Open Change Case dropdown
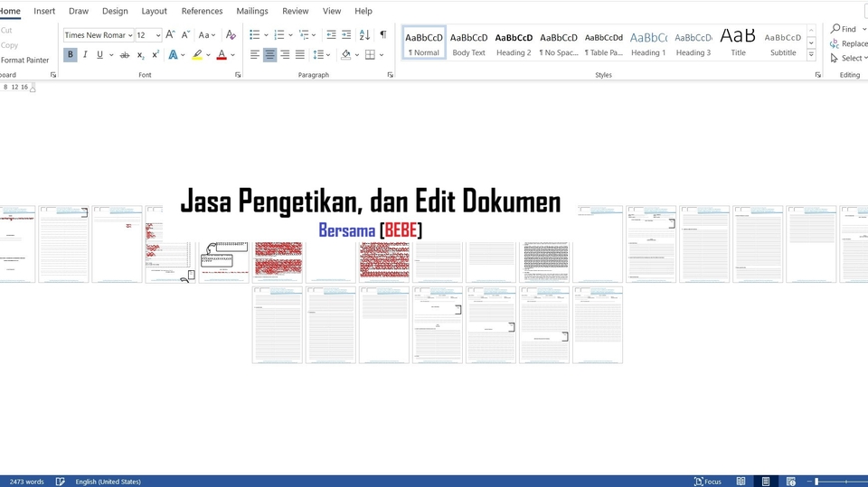 coord(207,35)
